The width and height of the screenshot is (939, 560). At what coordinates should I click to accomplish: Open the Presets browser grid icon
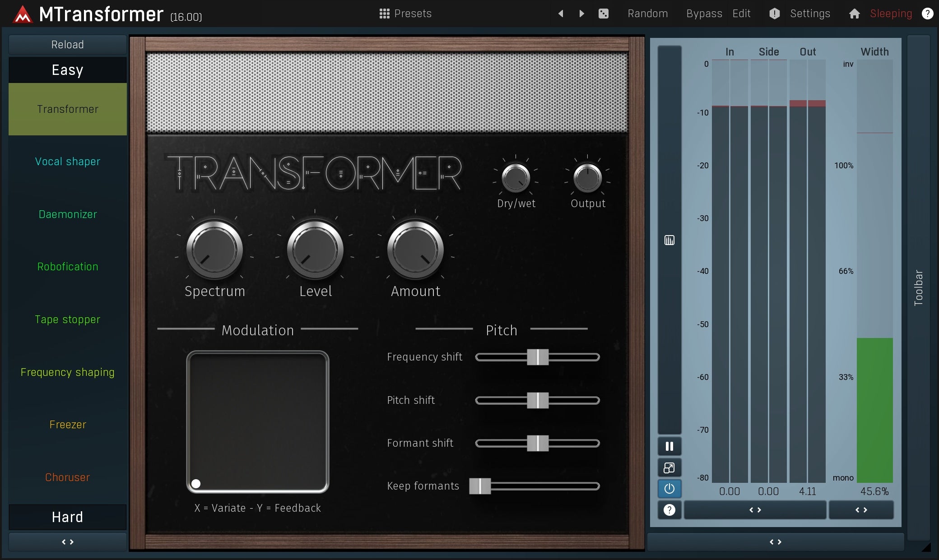(385, 13)
